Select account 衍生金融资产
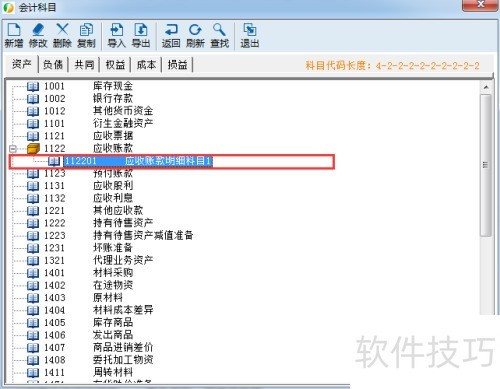The image size is (500, 389). point(123,124)
